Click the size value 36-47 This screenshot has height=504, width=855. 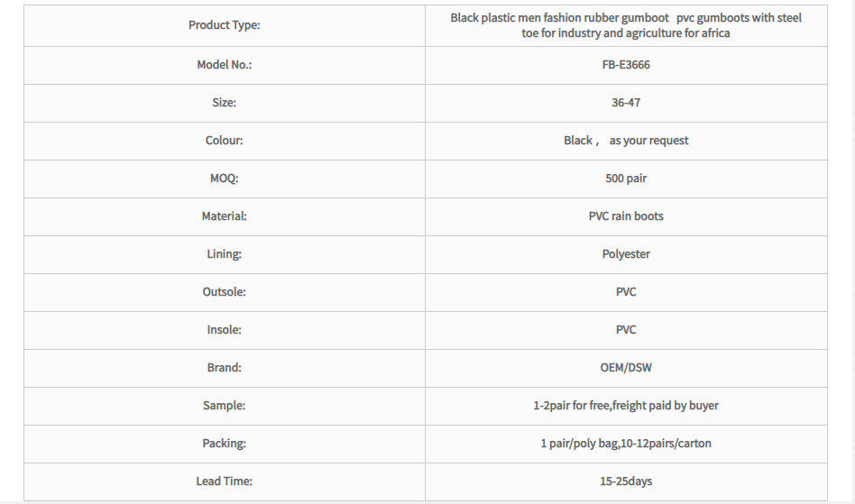pyautogui.click(x=626, y=103)
